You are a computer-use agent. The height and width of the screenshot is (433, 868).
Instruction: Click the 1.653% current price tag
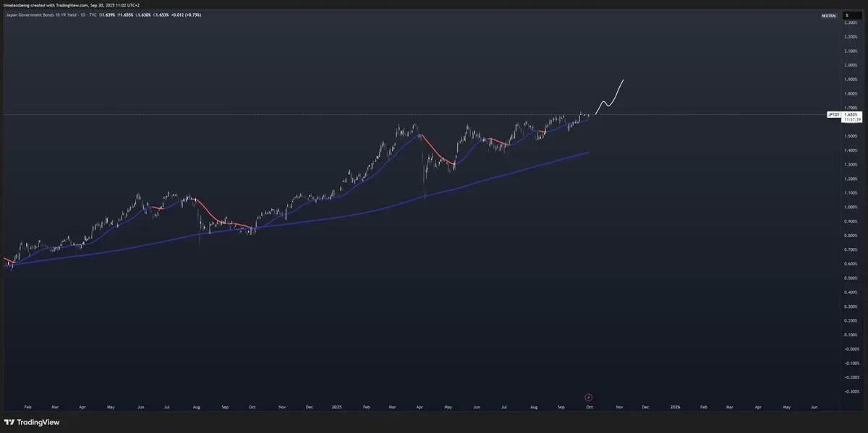tap(852, 114)
